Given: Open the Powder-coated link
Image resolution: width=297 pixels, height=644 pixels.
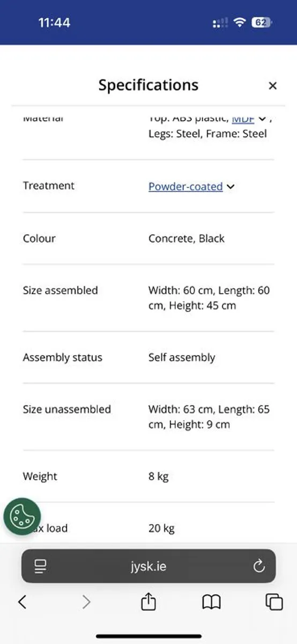Looking at the screenshot, I should point(185,186).
